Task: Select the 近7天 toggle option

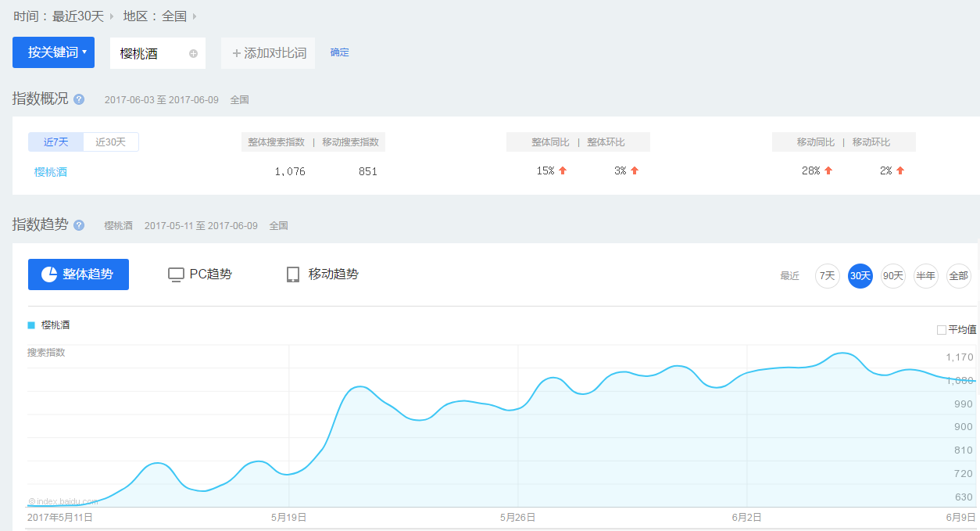Action: click(56, 142)
